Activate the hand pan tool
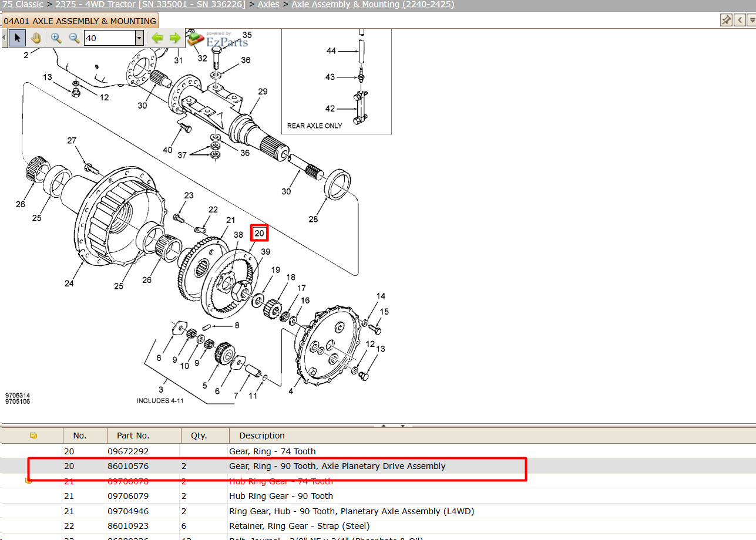 pyautogui.click(x=36, y=38)
